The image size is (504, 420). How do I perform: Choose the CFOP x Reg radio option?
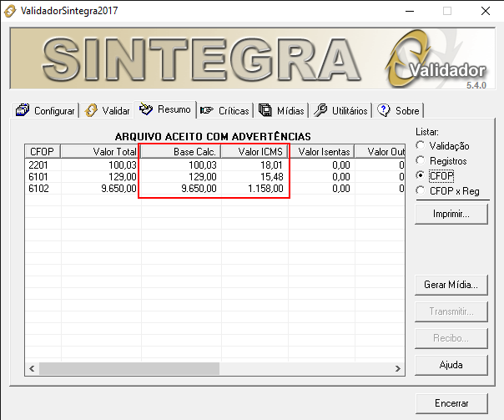tap(421, 190)
